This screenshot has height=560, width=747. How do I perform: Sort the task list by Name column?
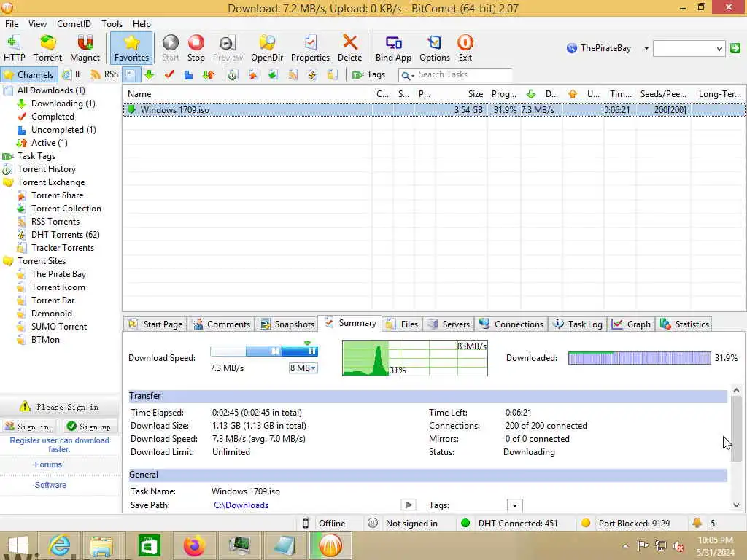pyautogui.click(x=248, y=94)
